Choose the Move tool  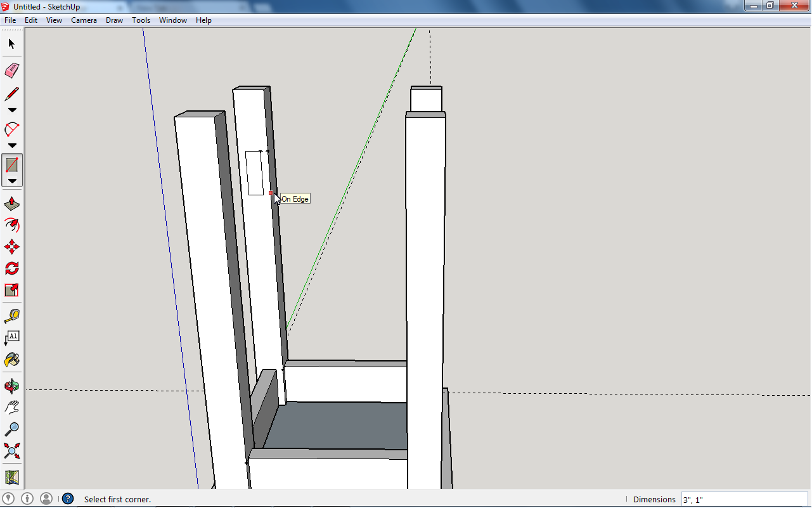[11, 247]
